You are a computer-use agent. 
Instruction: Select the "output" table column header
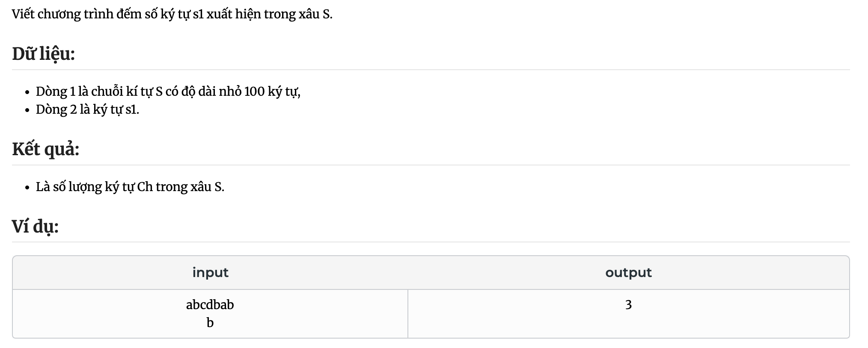[628, 273]
